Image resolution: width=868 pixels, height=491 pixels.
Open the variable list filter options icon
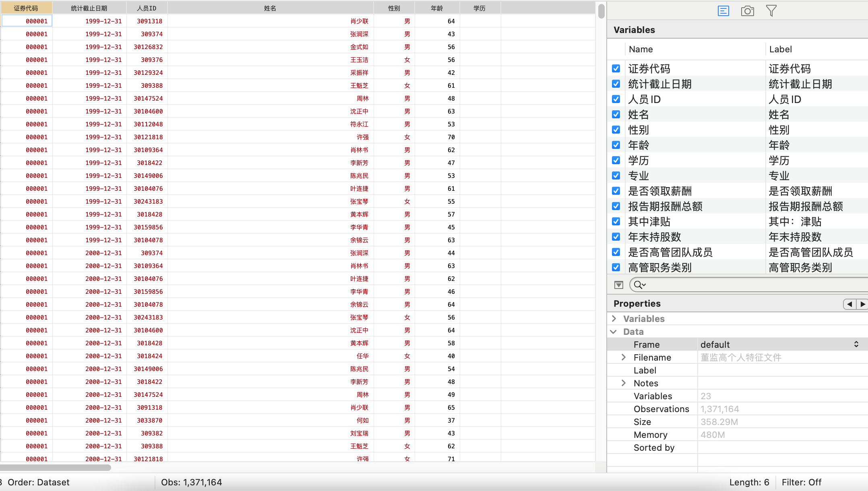click(x=619, y=285)
